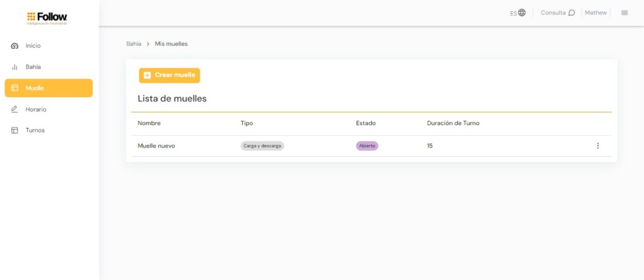Click the plus icon on Crear muelle
This screenshot has height=280, width=644.
click(147, 75)
